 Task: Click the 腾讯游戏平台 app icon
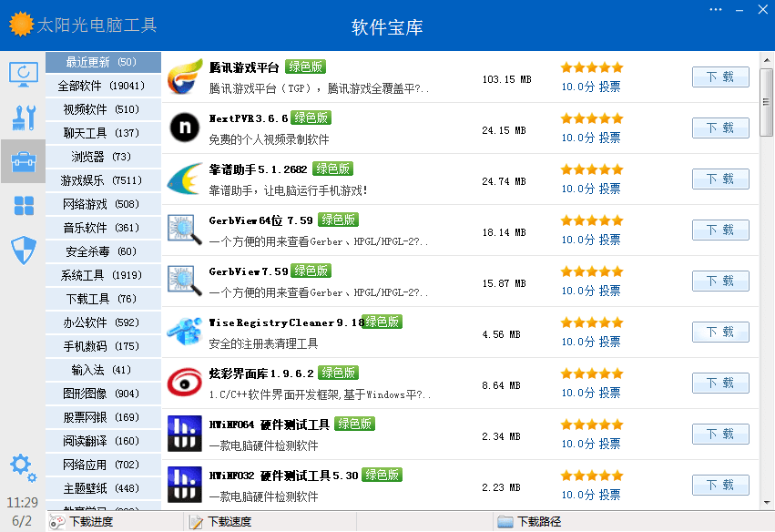[x=185, y=77]
